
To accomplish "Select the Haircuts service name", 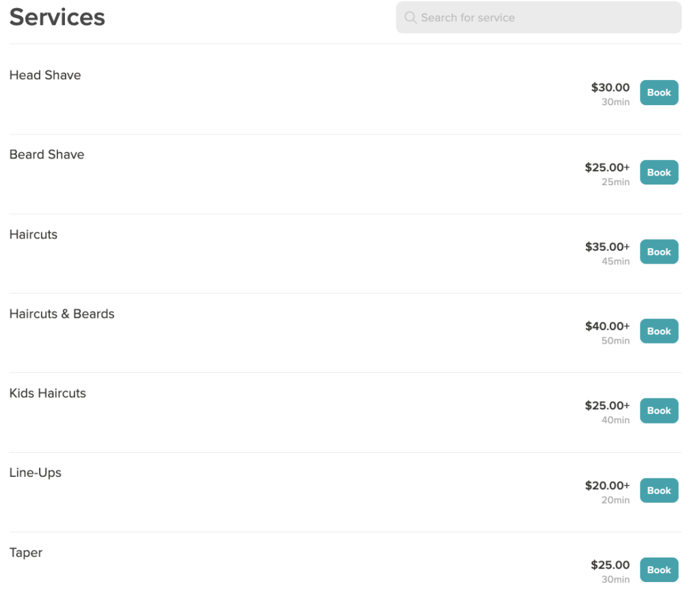I will pyautogui.click(x=33, y=234).
